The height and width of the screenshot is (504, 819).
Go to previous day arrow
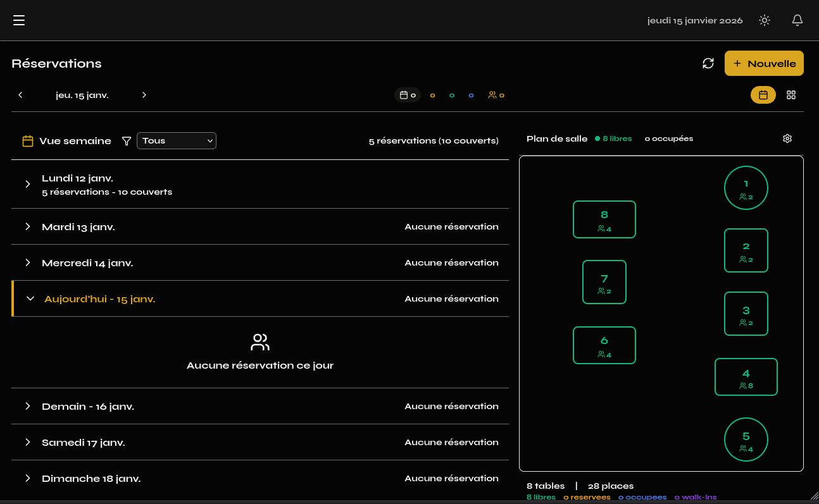point(20,95)
